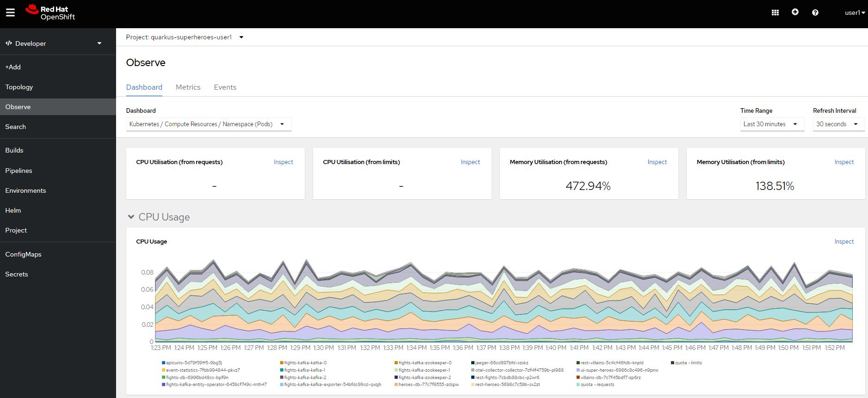This screenshot has width=868, height=398.
Task: Click the fights-kafka-zookeeper-2 legend swatch
Action: (x=396, y=378)
